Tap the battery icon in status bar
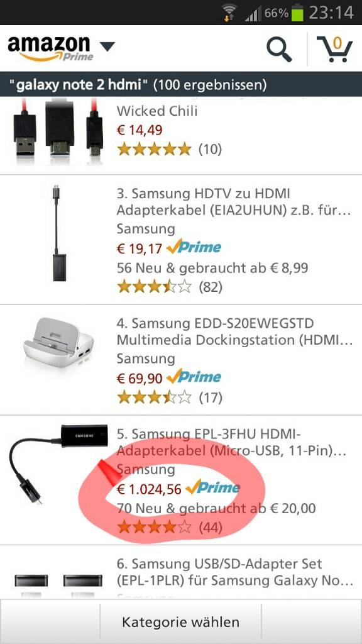The height and width of the screenshot is (644, 362). [297, 13]
